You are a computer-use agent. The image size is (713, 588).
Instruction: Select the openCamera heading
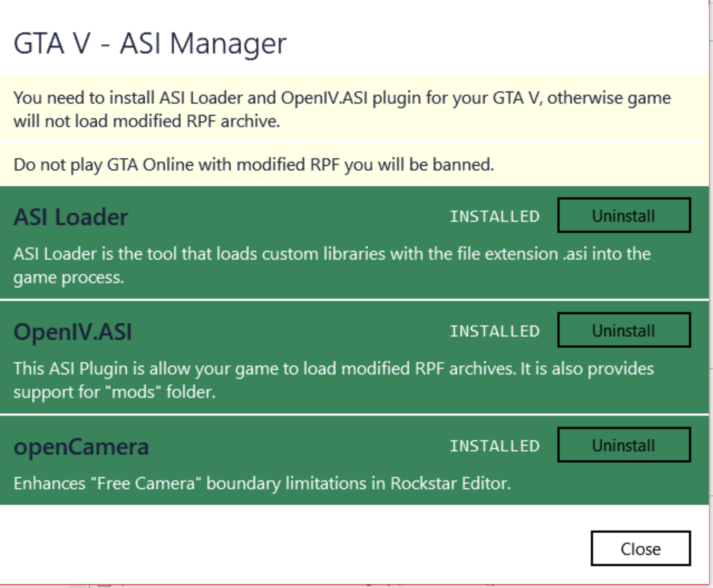tap(81, 447)
